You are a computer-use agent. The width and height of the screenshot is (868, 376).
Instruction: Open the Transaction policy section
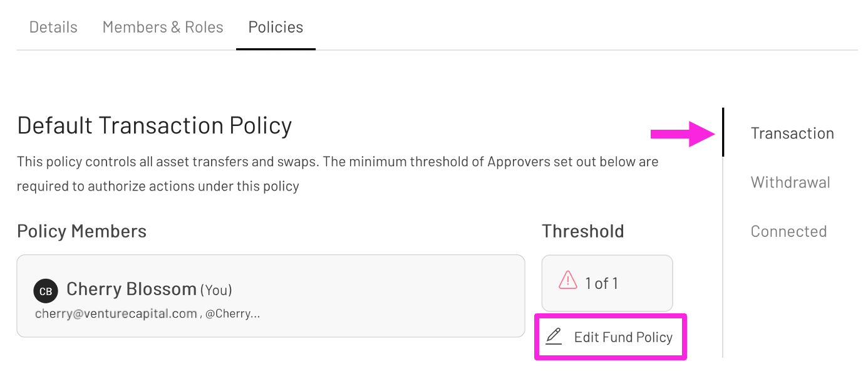pyautogui.click(x=792, y=133)
